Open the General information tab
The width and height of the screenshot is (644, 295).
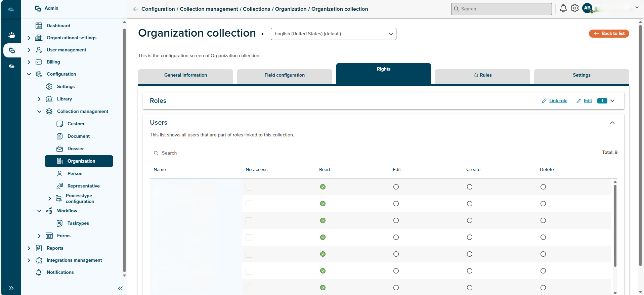click(185, 75)
